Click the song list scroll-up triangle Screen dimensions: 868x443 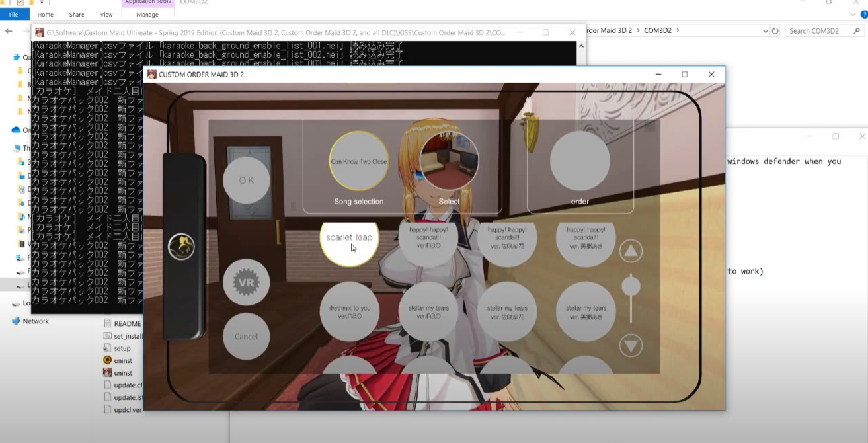coord(631,251)
